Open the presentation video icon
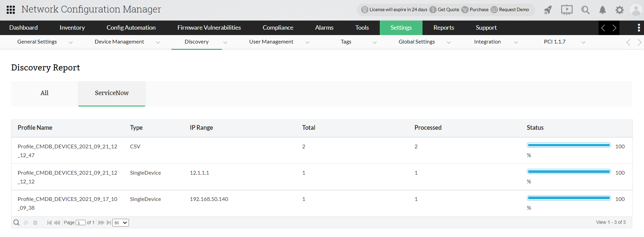Viewport: 644px width, 237px height. (567, 10)
